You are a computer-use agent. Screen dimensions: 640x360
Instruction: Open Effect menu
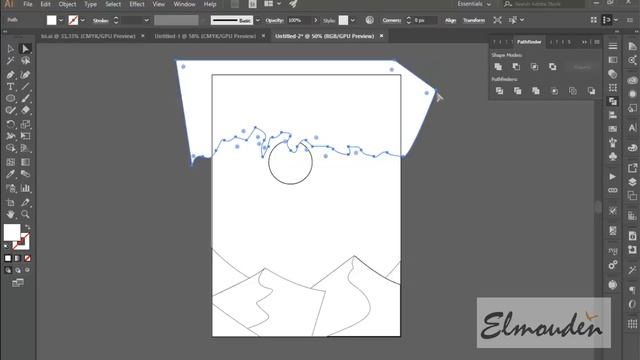pos(137,4)
